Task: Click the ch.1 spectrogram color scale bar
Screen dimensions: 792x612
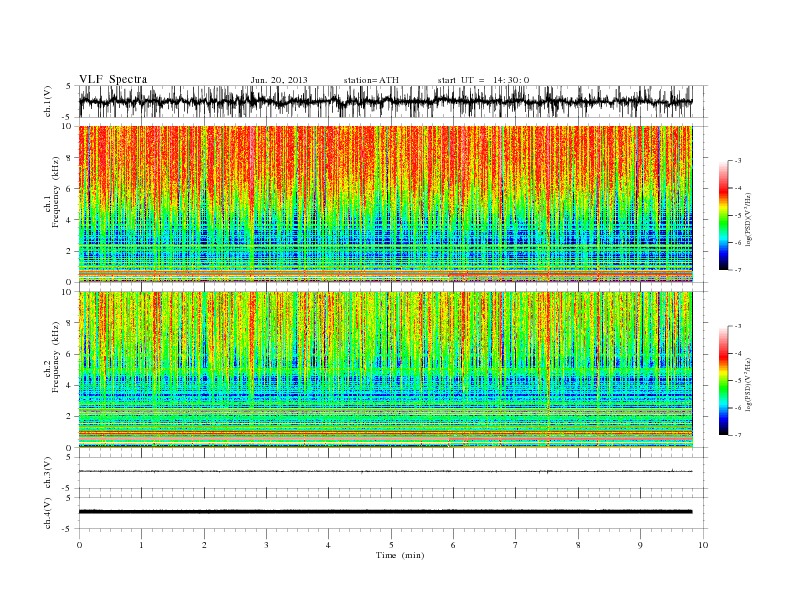Action: pos(723,215)
